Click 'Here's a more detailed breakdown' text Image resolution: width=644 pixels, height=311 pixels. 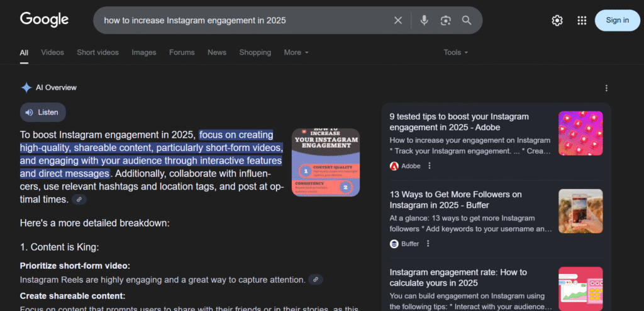pyautogui.click(x=95, y=223)
